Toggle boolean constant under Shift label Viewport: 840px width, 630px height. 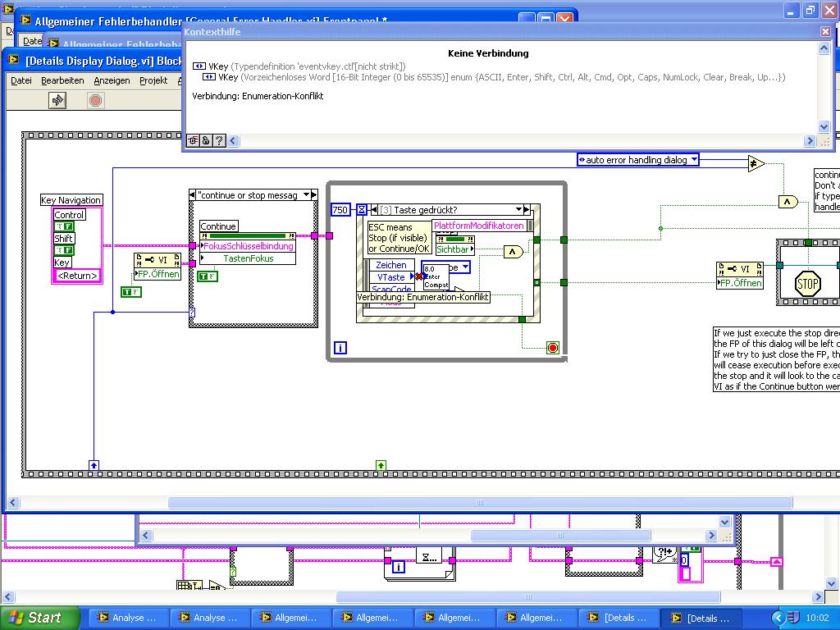(64, 250)
